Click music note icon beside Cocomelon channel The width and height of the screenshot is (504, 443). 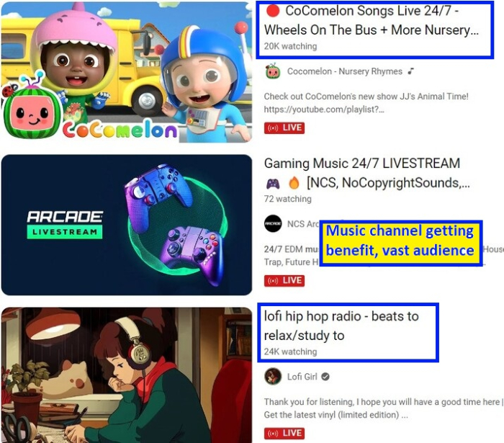(411, 71)
